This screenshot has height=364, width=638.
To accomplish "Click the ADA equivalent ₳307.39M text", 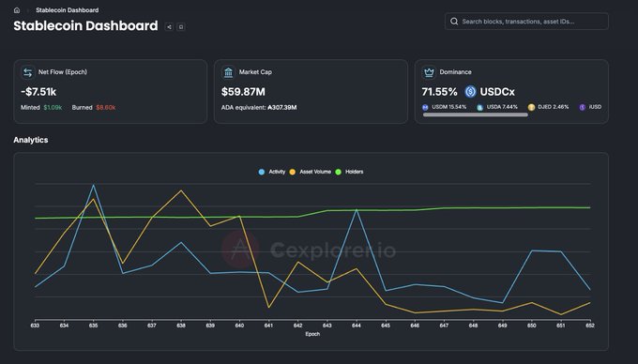I will click(259, 108).
